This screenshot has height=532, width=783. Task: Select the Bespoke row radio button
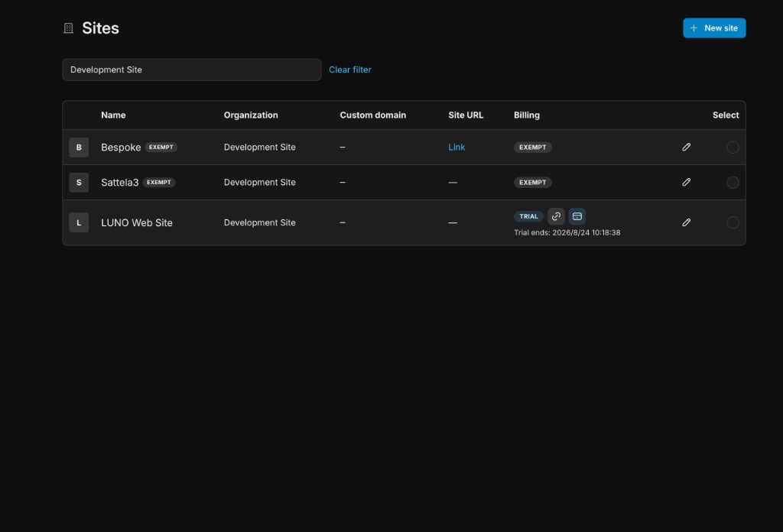733,148
